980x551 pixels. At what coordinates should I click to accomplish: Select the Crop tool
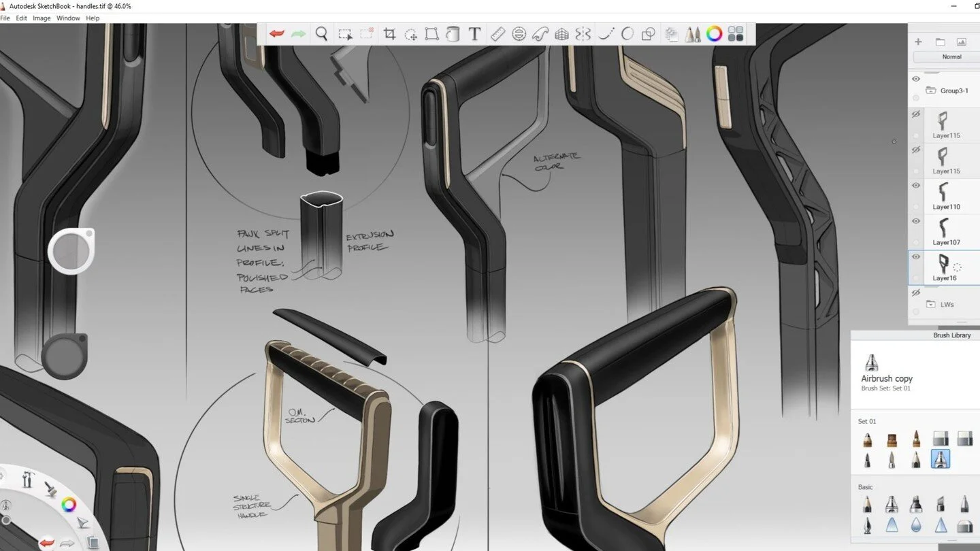click(389, 34)
